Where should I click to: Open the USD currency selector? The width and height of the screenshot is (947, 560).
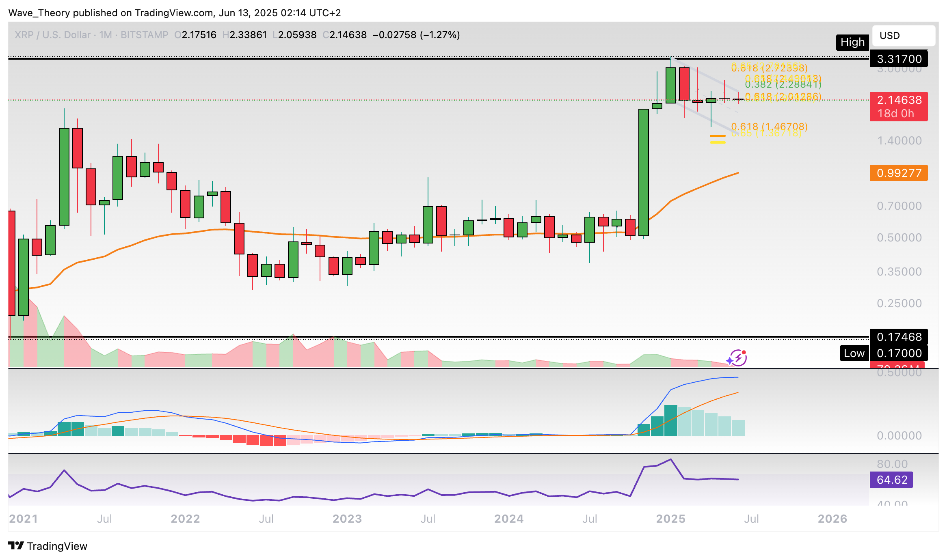tap(903, 36)
